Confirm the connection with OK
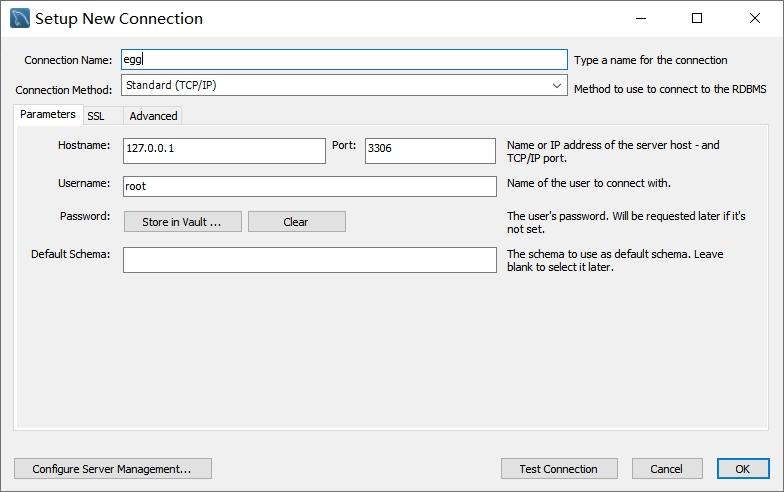Screen dimensions: 784x492 (743, 468)
